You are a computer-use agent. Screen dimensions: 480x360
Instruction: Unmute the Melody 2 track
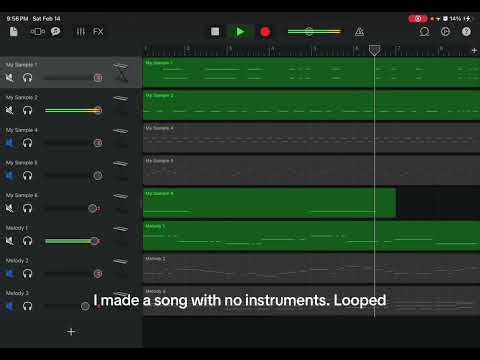pyautogui.click(x=10, y=274)
